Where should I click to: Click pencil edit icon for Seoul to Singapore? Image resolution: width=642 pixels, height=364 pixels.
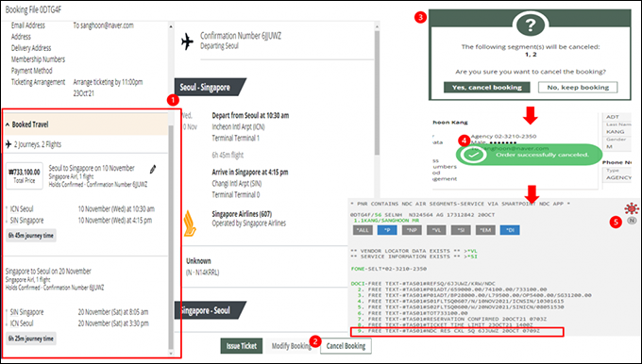153,169
